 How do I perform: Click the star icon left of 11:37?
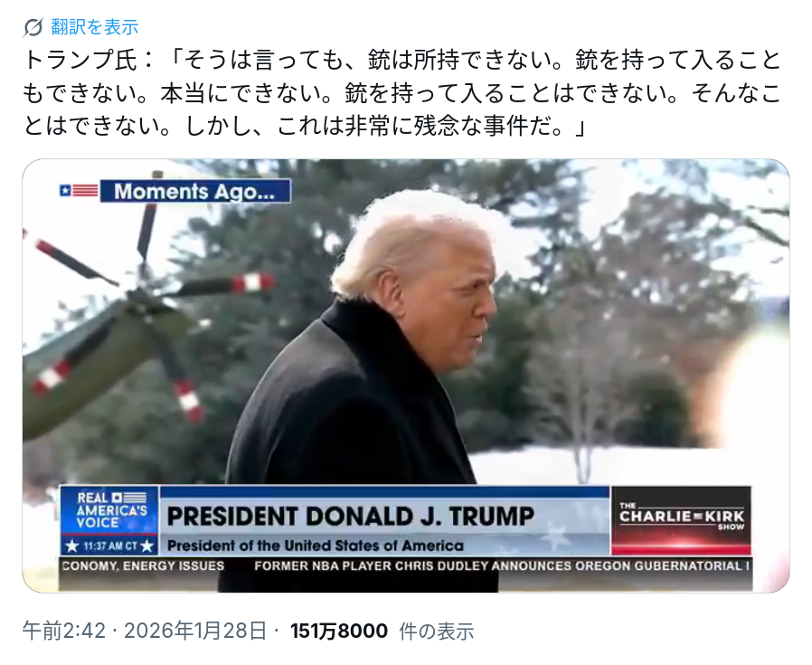point(72,546)
